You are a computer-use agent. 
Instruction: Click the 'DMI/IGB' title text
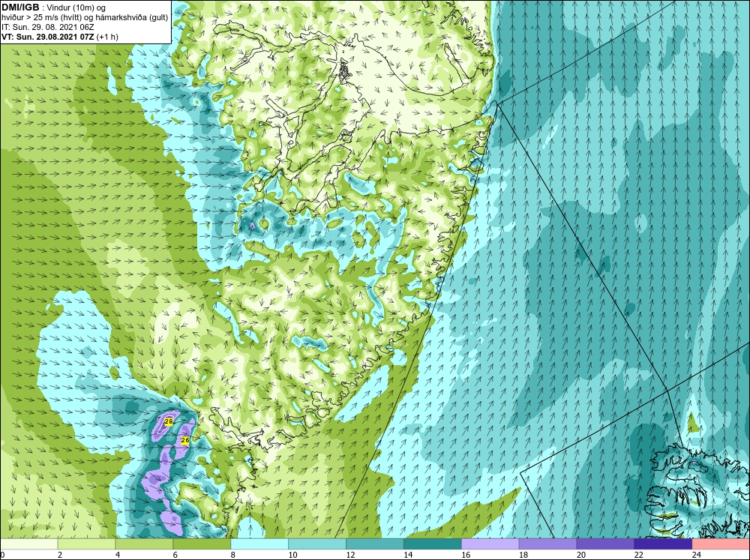[x=20, y=7]
